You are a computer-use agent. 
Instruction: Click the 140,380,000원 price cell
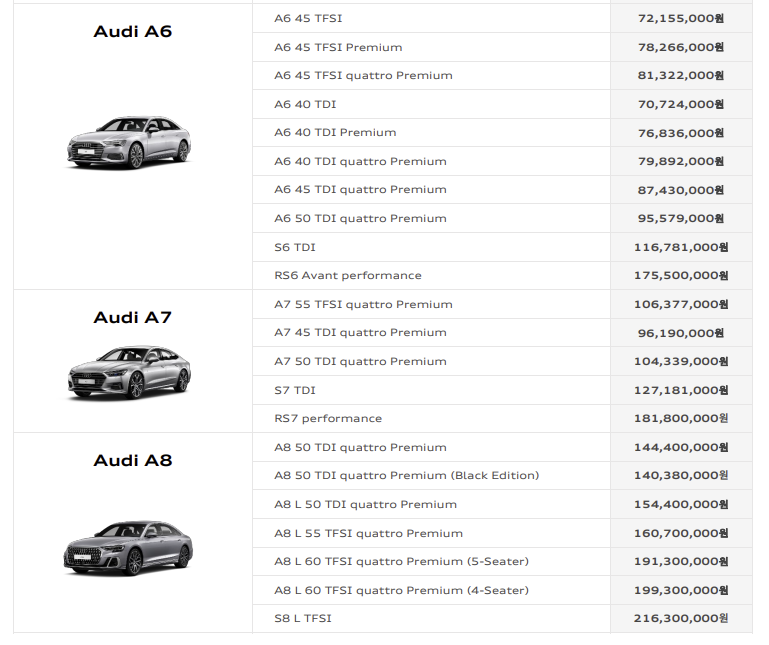click(x=681, y=476)
